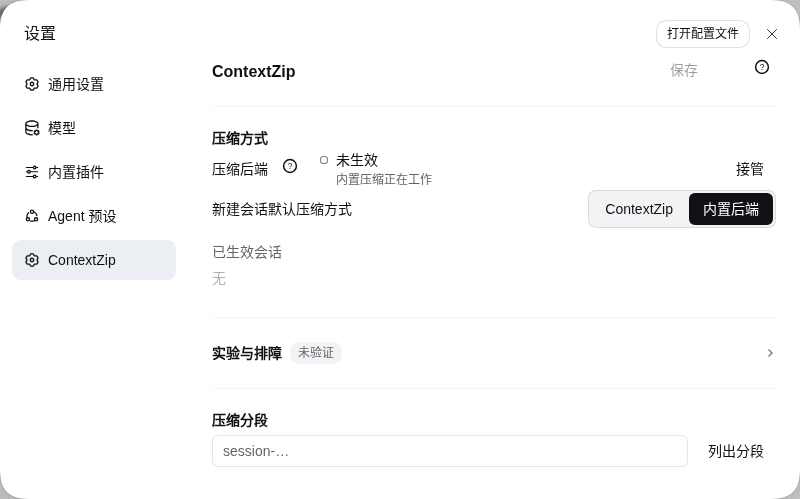Click the 未验证 badge
Screen dimensions: 800x499
[316, 353]
